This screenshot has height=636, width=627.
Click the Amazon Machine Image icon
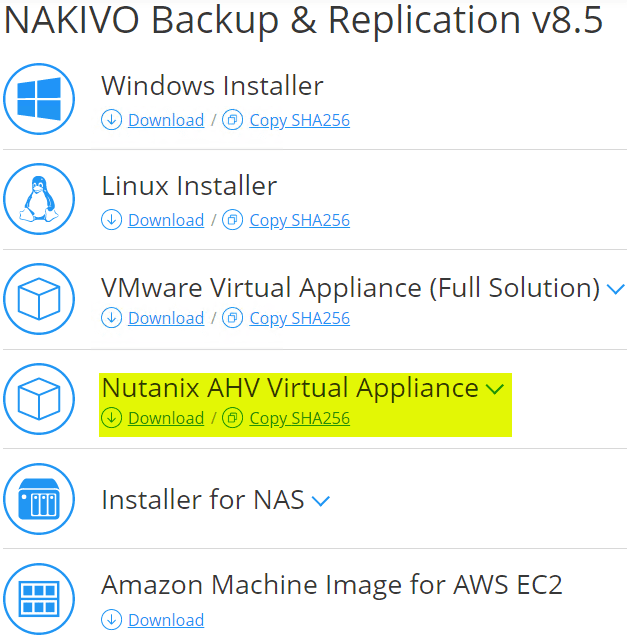click(39, 599)
